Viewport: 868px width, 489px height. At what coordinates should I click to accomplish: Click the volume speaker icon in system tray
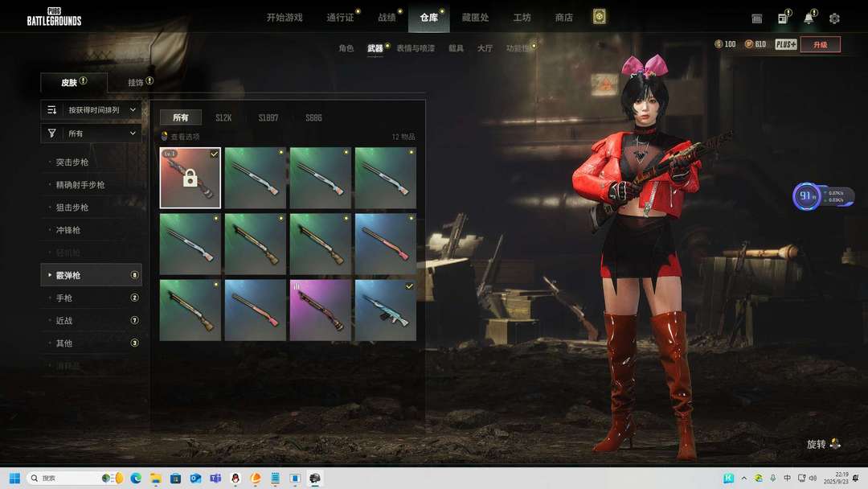click(x=813, y=478)
